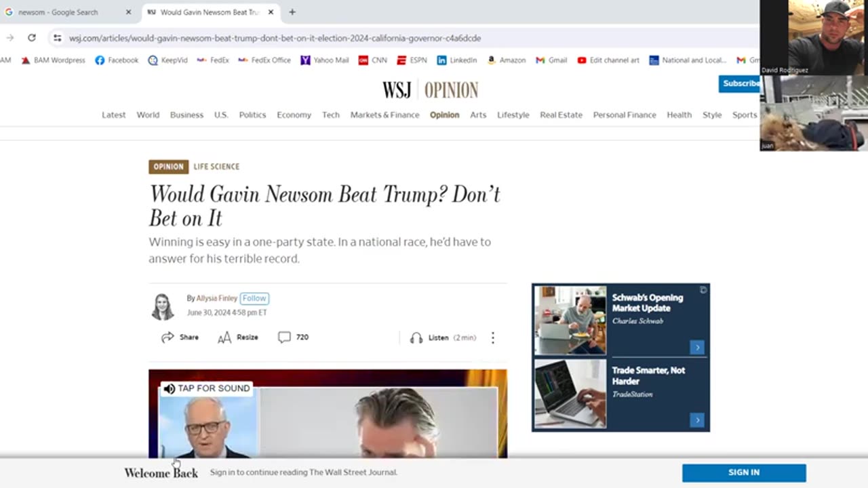Click David Rodriguez's webcam feed

[x=814, y=37]
